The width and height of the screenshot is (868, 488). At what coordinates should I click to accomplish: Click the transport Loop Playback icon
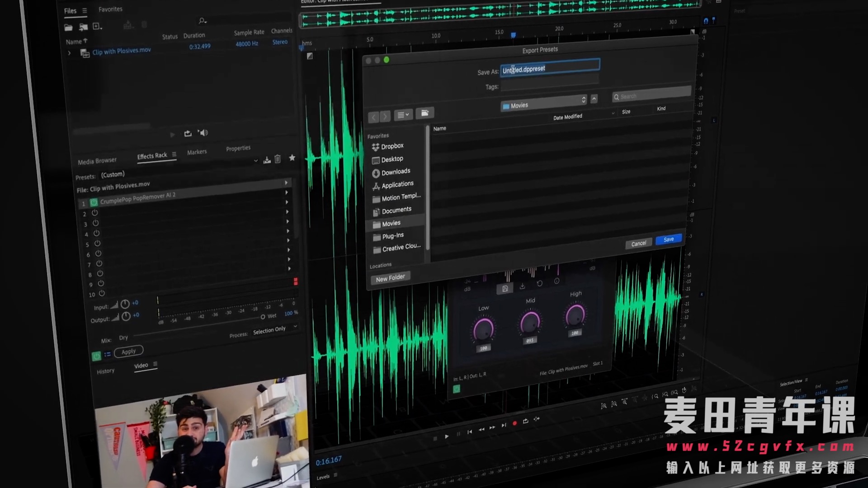point(525,421)
